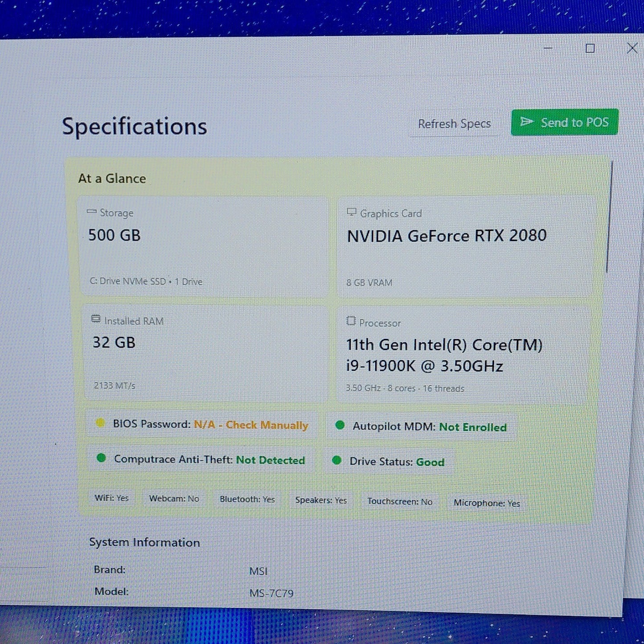Select the "32 GB" installed RAM value
This screenshot has width=644, height=644.
click(114, 342)
